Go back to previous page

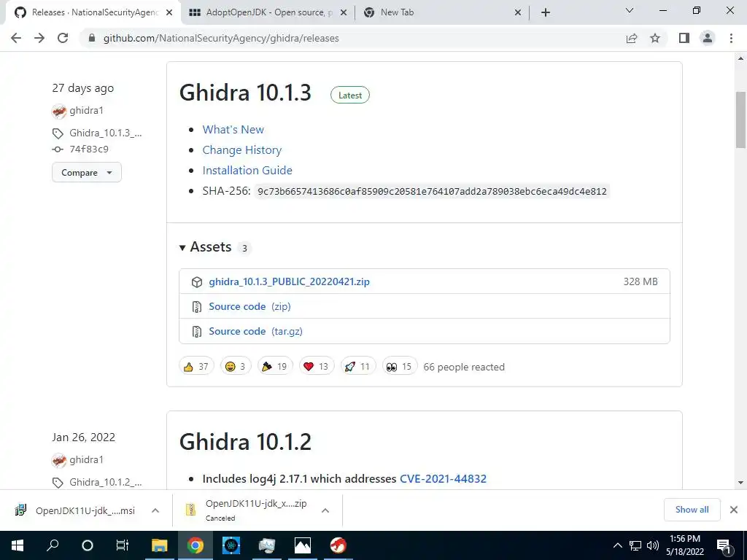coord(16,38)
